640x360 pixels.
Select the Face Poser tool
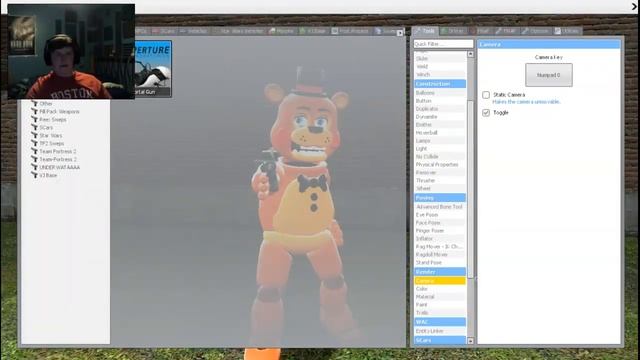point(440,223)
